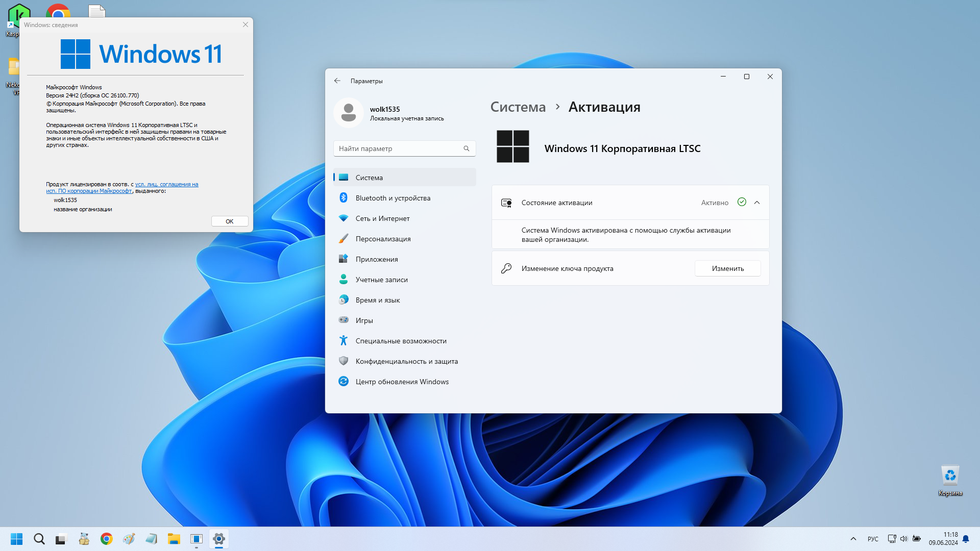This screenshot has height=551, width=980.
Task: Open Bluetooth и устройства settings
Action: tap(404, 198)
